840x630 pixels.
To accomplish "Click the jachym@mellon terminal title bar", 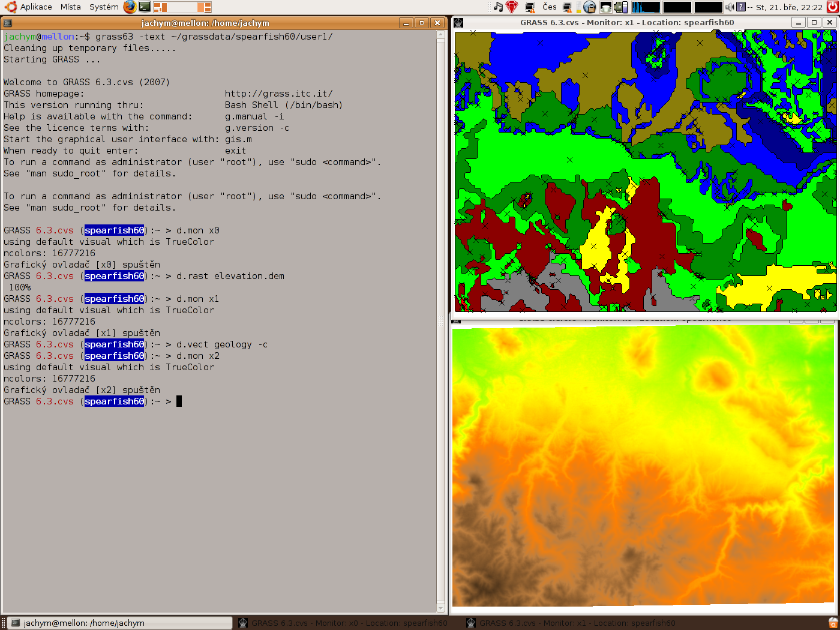I will [x=205, y=23].
